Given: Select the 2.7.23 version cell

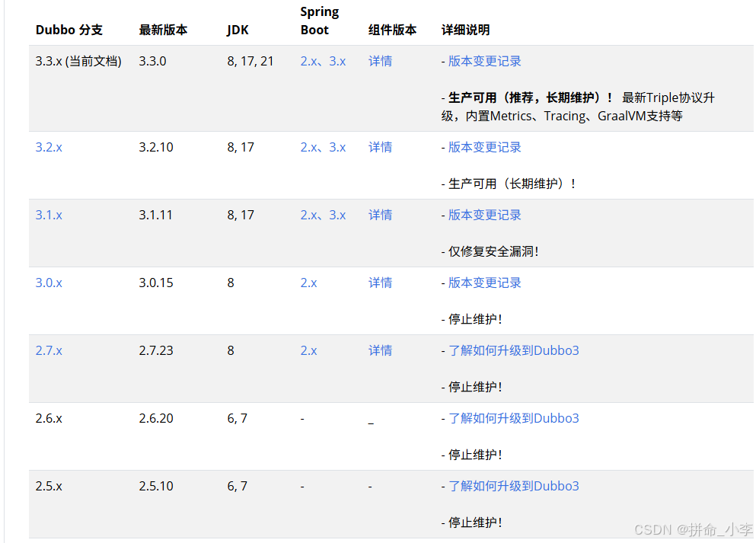Looking at the screenshot, I should 156,350.
